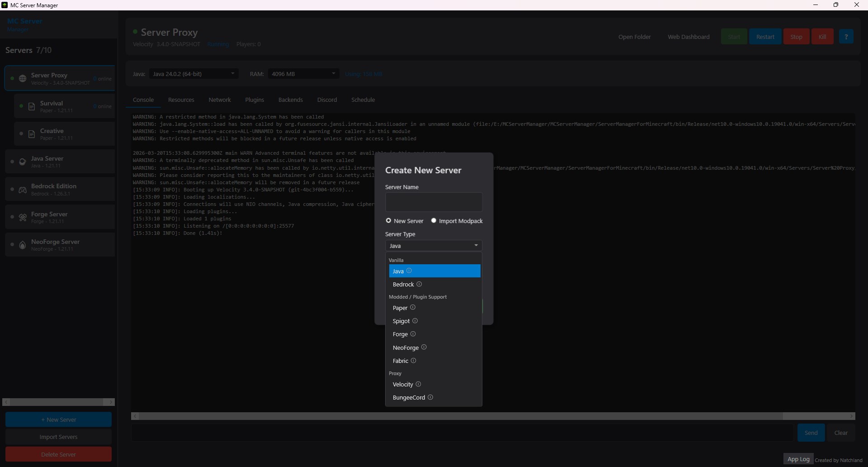This screenshot has width=868, height=467.
Task: Click the Delete Server button
Action: click(58, 454)
